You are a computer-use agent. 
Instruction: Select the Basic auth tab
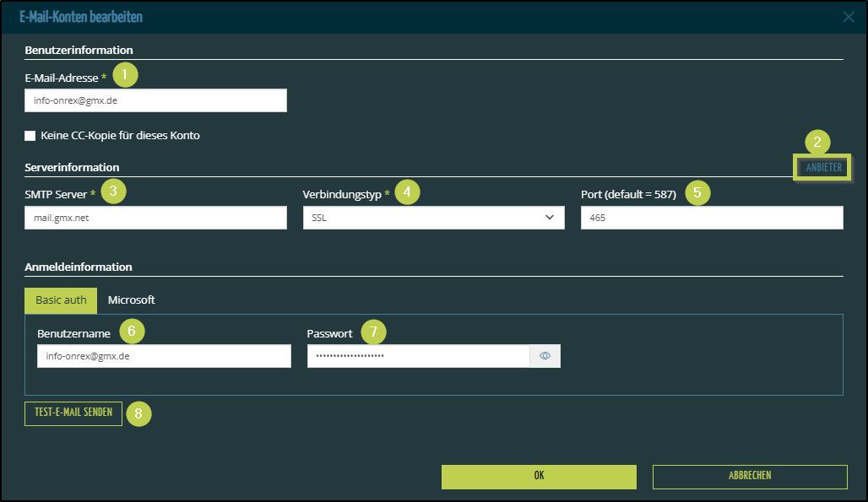click(x=61, y=300)
